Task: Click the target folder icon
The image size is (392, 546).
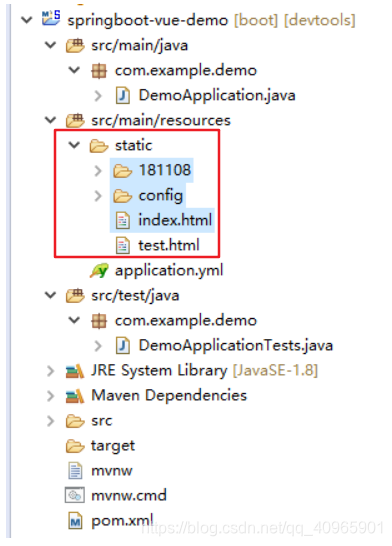Action: click(x=75, y=446)
